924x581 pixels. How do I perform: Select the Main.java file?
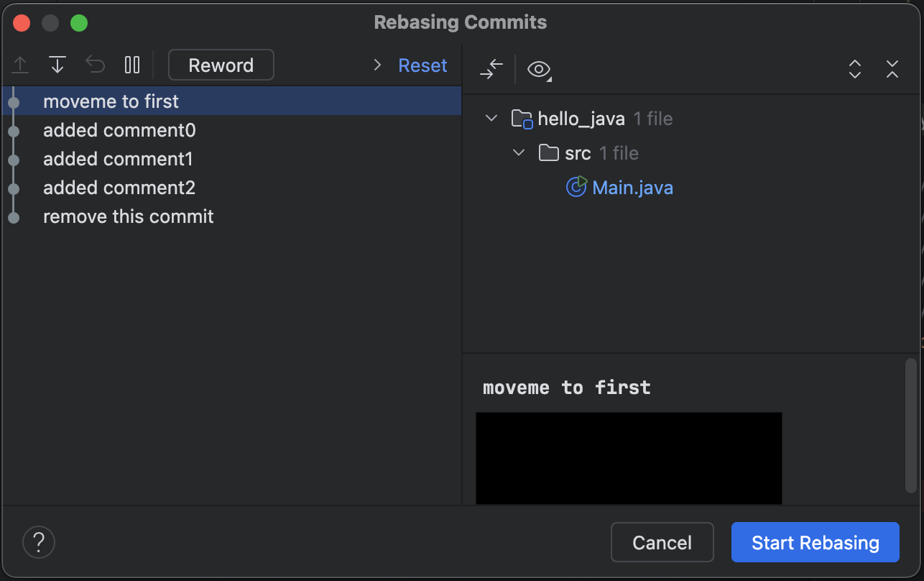632,188
